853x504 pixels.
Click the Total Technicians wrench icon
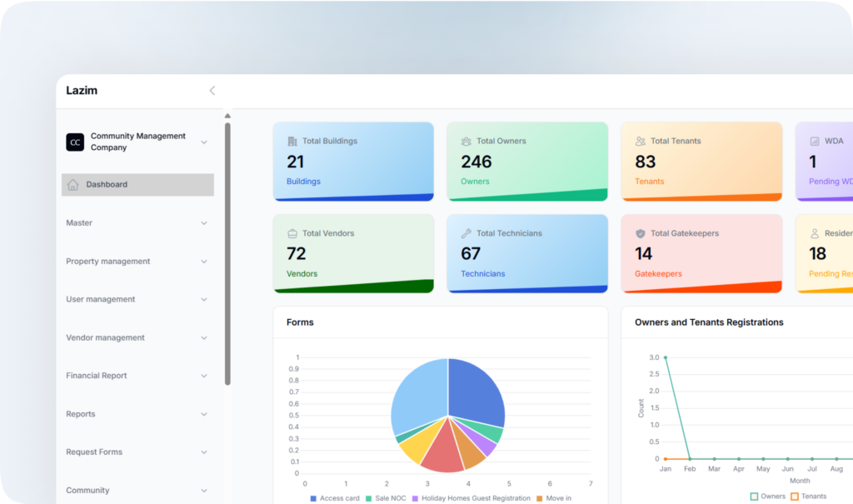pyautogui.click(x=466, y=234)
